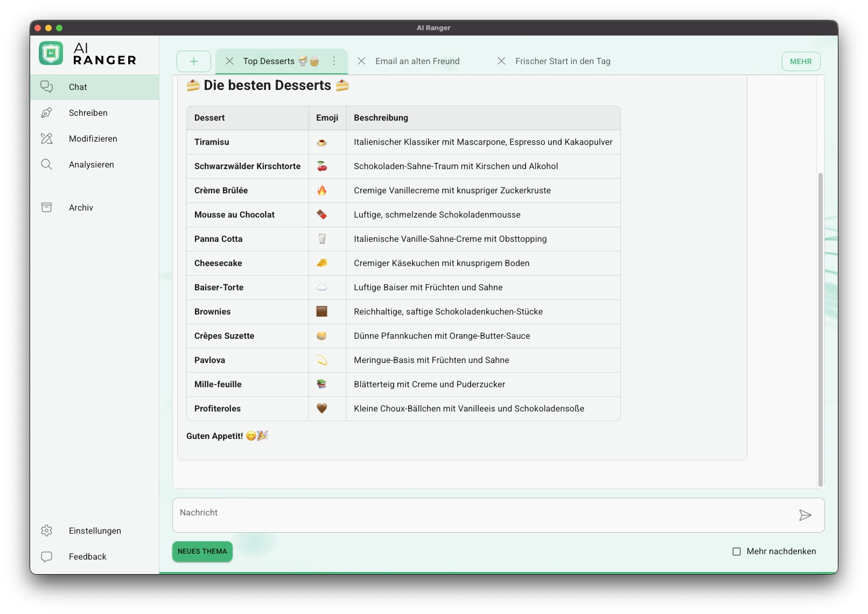Click the Panna Cotta cell

[x=248, y=239]
